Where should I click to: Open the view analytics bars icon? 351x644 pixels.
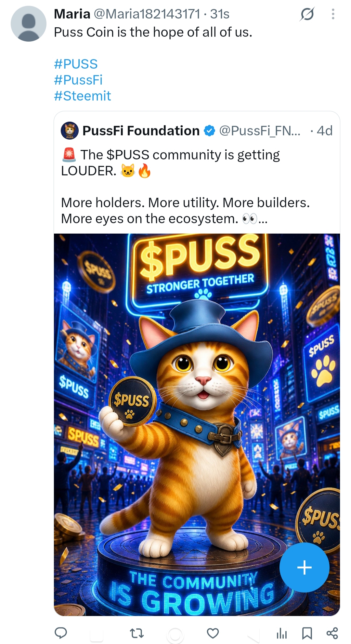pos(281,634)
